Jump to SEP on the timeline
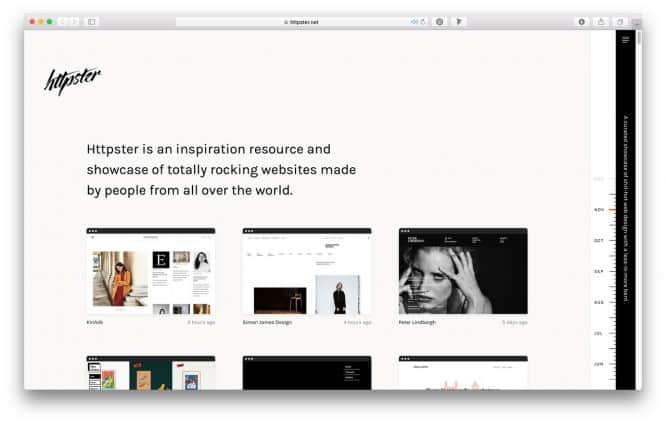 pos(598,271)
